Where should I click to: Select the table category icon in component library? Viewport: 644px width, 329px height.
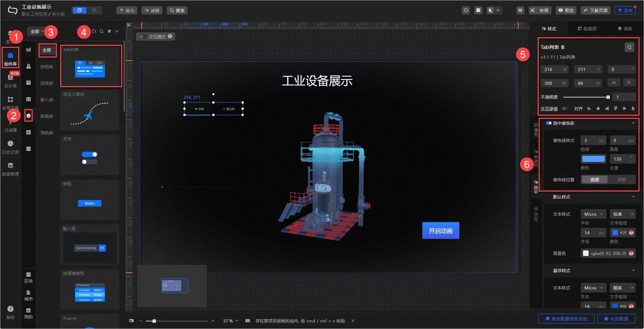[x=29, y=99]
